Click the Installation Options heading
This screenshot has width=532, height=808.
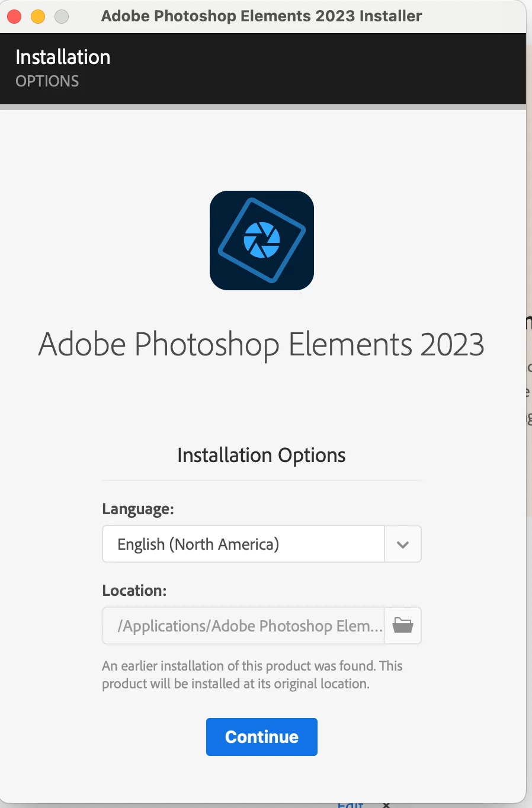261,455
